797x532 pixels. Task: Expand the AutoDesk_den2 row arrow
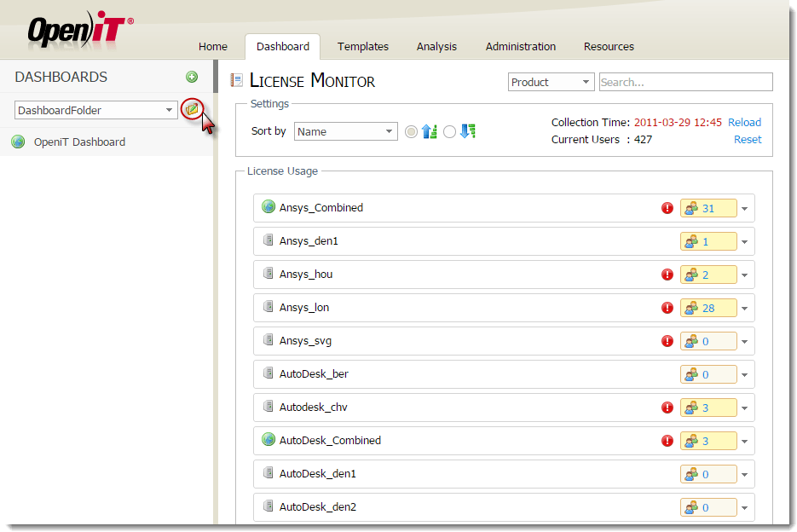click(x=745, y=507)
